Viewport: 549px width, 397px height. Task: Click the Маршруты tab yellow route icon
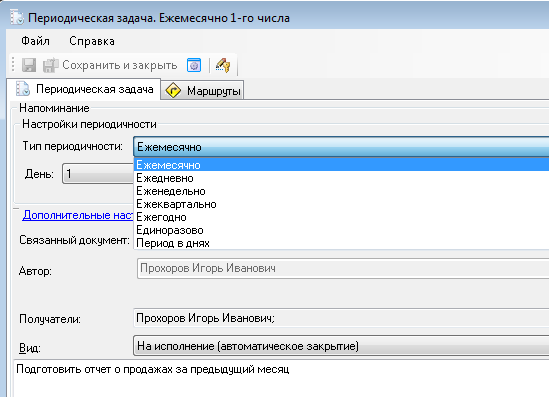coord(173,91)
